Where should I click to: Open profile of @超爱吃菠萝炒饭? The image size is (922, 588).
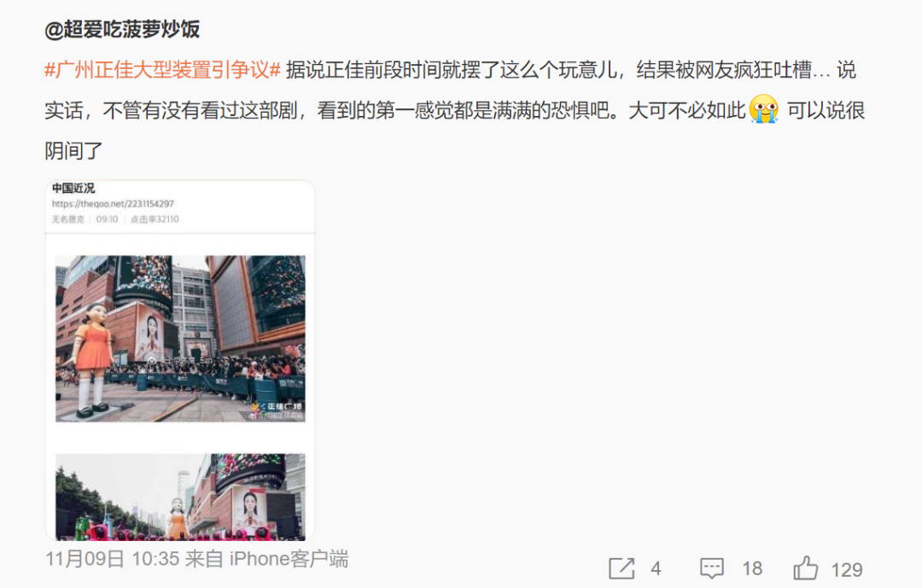122,29
